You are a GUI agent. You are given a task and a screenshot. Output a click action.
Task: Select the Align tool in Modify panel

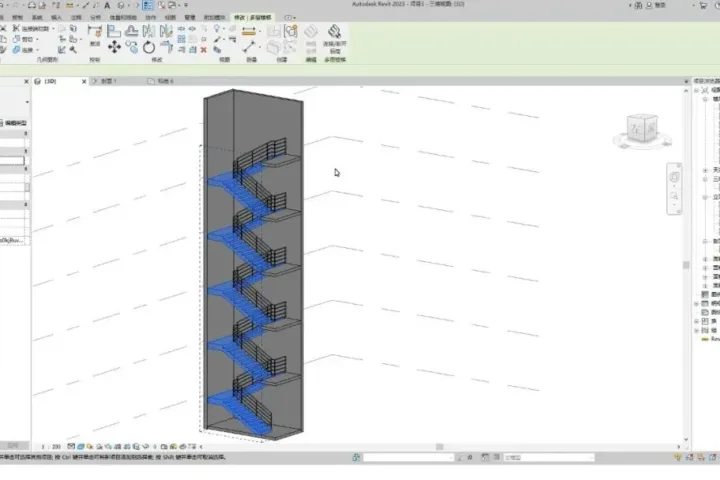point(113,31)
